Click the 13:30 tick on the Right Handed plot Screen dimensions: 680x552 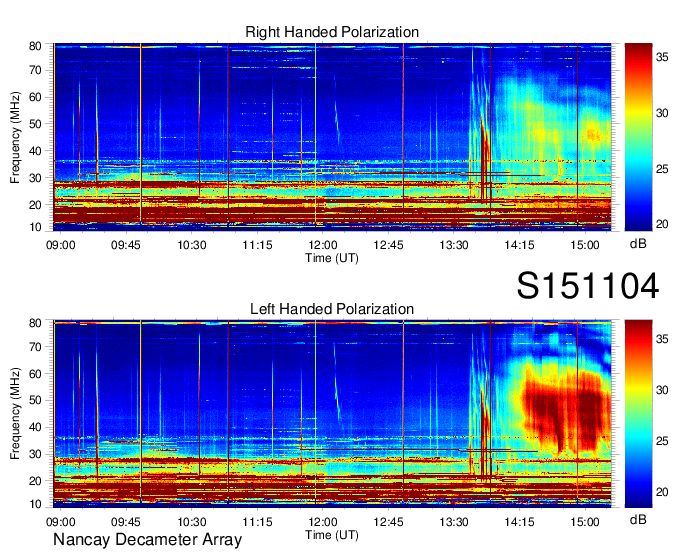tap(454, 245)
